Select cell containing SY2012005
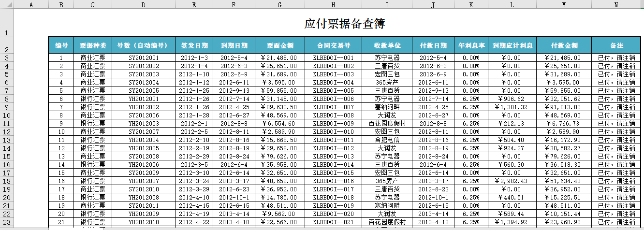The width and height of the screenshot is (644, 230). tap(144, 90)
